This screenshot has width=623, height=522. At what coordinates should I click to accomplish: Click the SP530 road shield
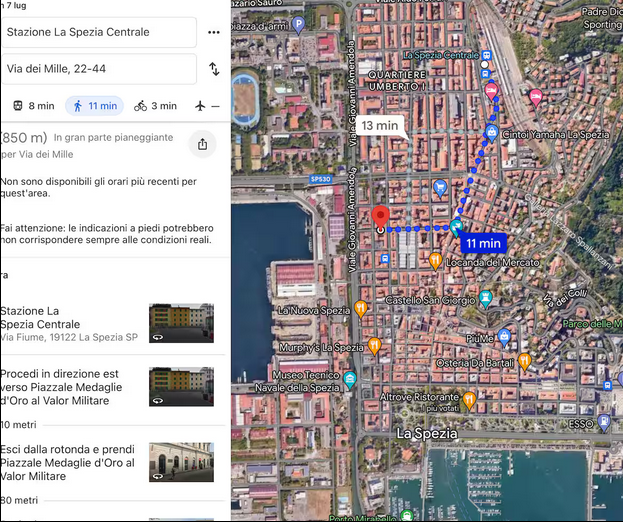[x=320, y=179]
